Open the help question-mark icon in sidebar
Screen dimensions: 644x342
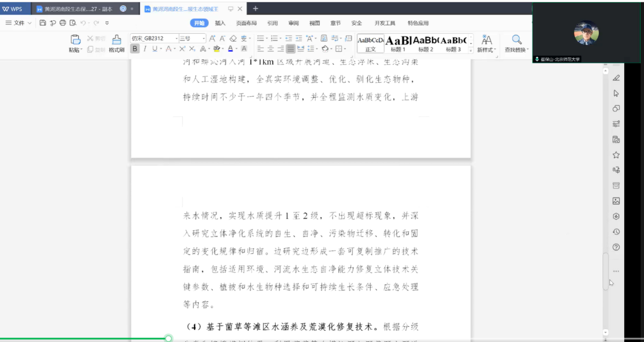pos(616,247)
